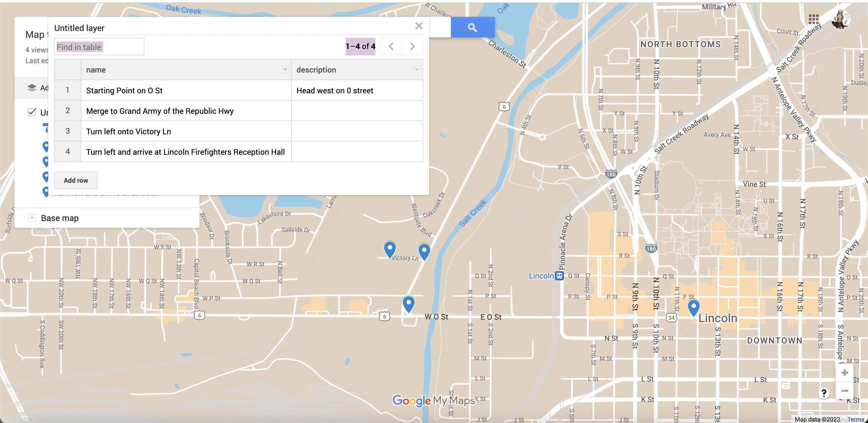Zoom in with the plus button
Screen dimensions: 868x423
[844, 373]
